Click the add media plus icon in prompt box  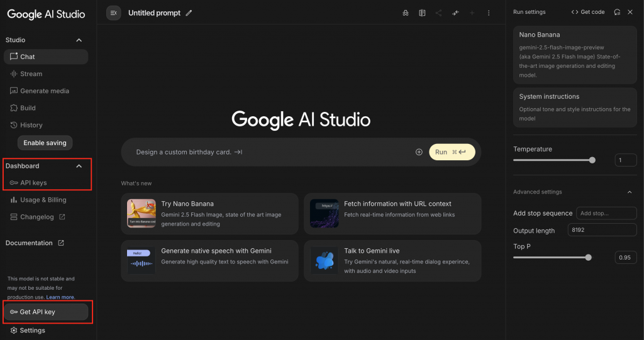pyautogui.click(x=419, y=152)
